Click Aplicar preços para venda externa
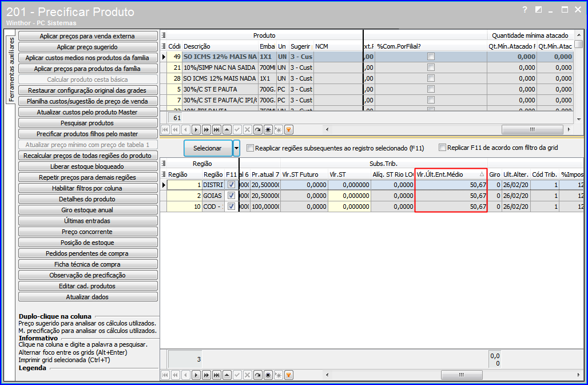This screenshot has width=588, height=385. pos(88,36)
